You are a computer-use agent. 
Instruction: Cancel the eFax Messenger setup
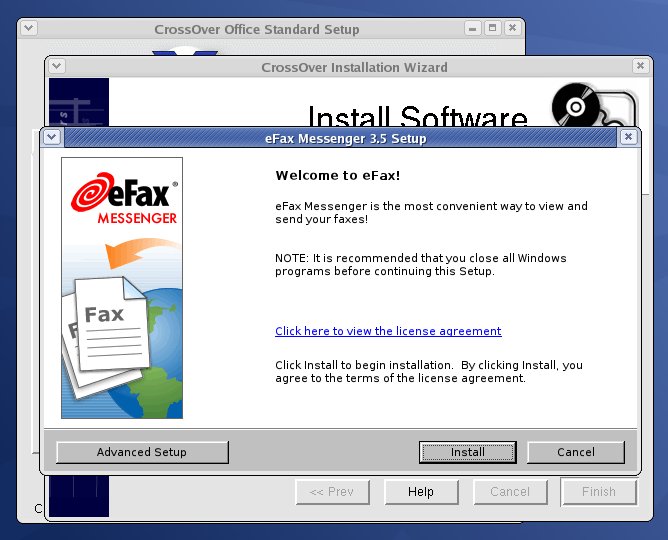(x=575, y=452)
